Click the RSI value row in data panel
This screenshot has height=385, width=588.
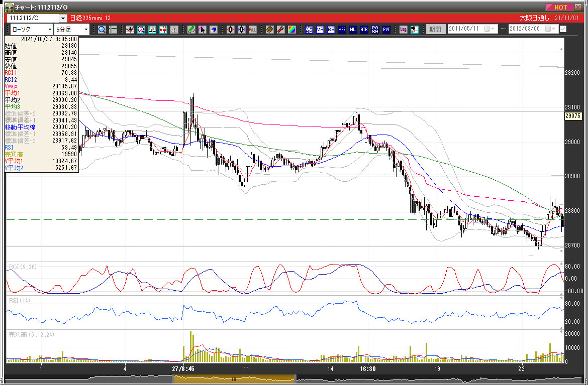(41, 148)
